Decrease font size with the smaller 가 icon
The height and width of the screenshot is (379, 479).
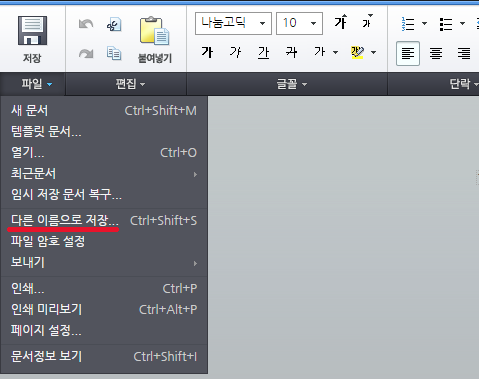[367, 21]
